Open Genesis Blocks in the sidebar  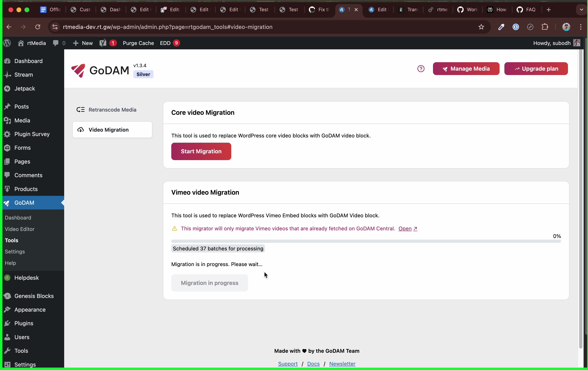pos(33,296)
